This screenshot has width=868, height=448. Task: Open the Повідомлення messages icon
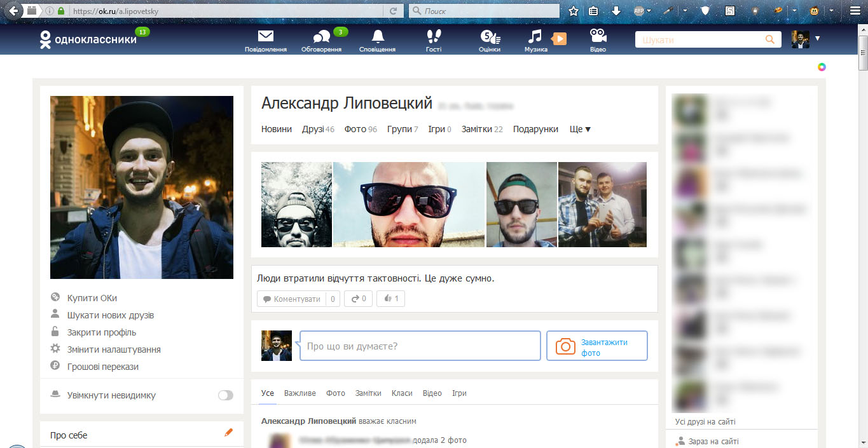(x=265, y=36)
